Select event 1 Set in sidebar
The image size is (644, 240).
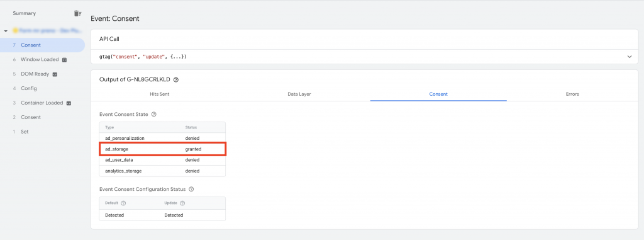click(42, 132)
